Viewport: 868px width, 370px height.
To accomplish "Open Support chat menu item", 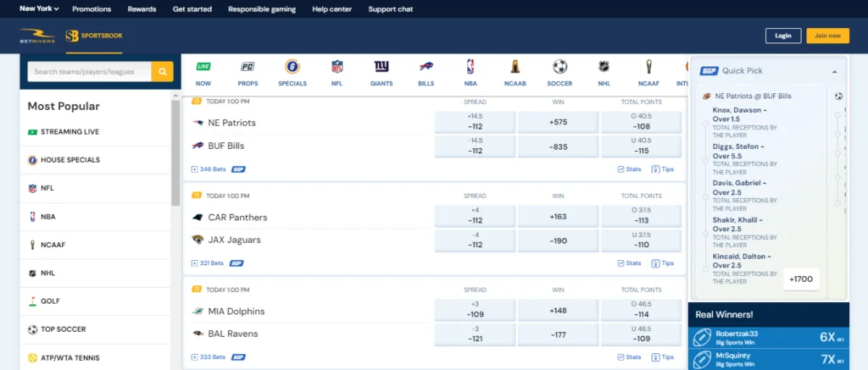I will (390, 8).
